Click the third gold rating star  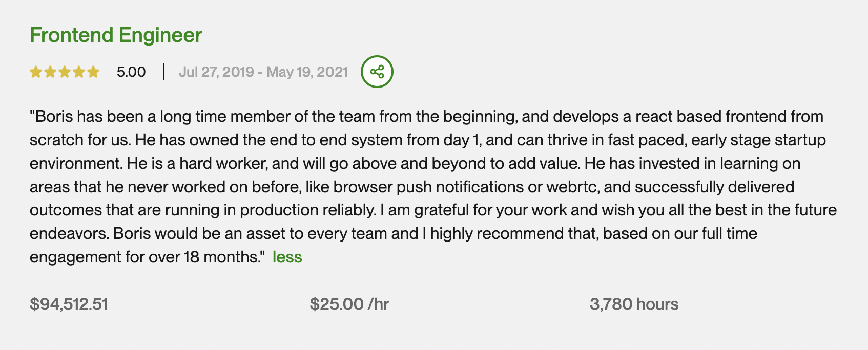[65, 72]
